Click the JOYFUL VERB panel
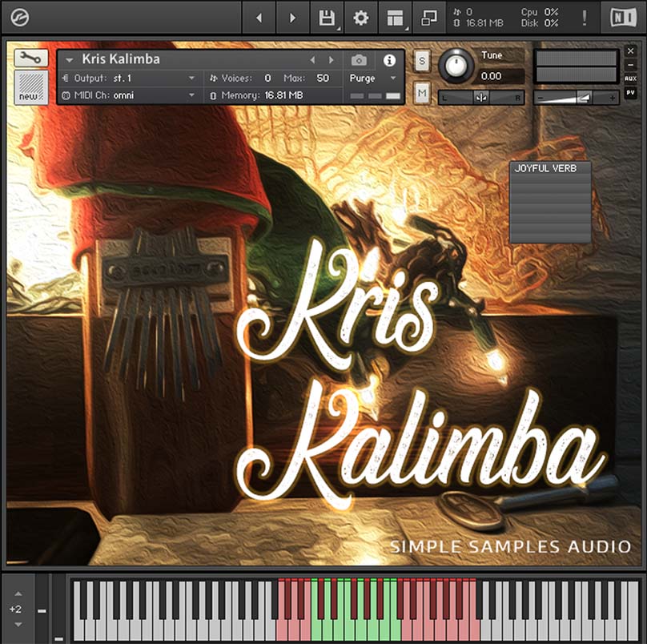The height and width of the screenshot is (644, 647). 550,202
